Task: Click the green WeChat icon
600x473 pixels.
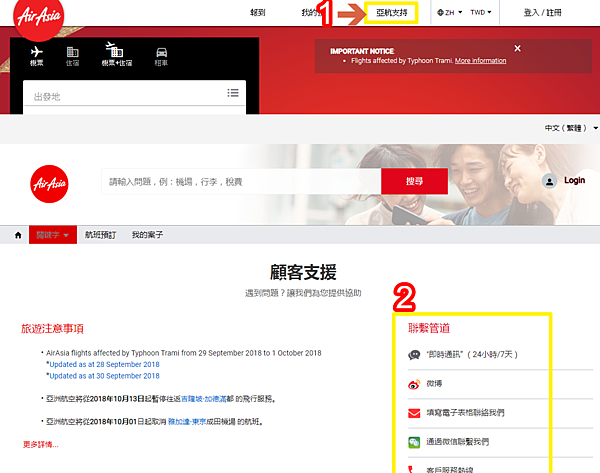Action: (x=414, y=442)
